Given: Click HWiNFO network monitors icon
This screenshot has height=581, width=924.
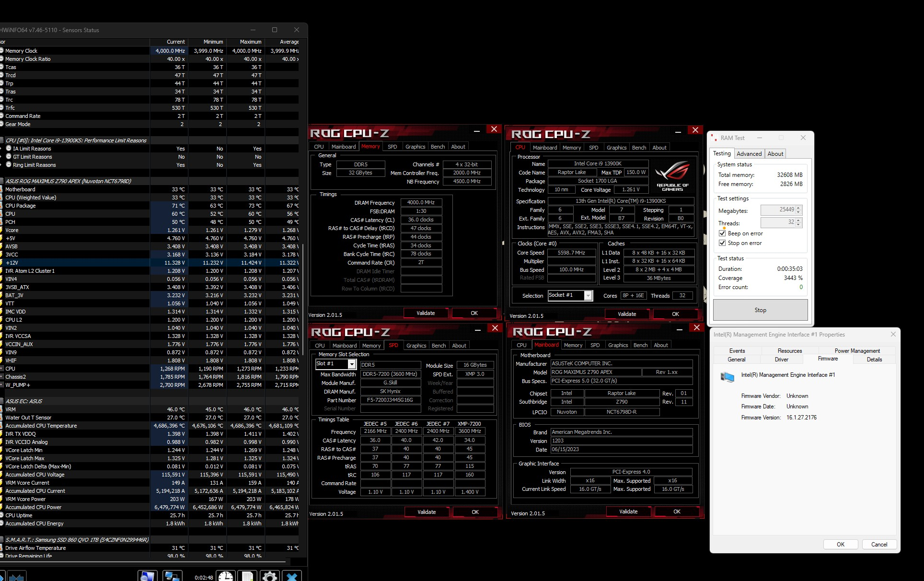Looking at the screenshot, I should pyautogui.click(x=172, y=576).
